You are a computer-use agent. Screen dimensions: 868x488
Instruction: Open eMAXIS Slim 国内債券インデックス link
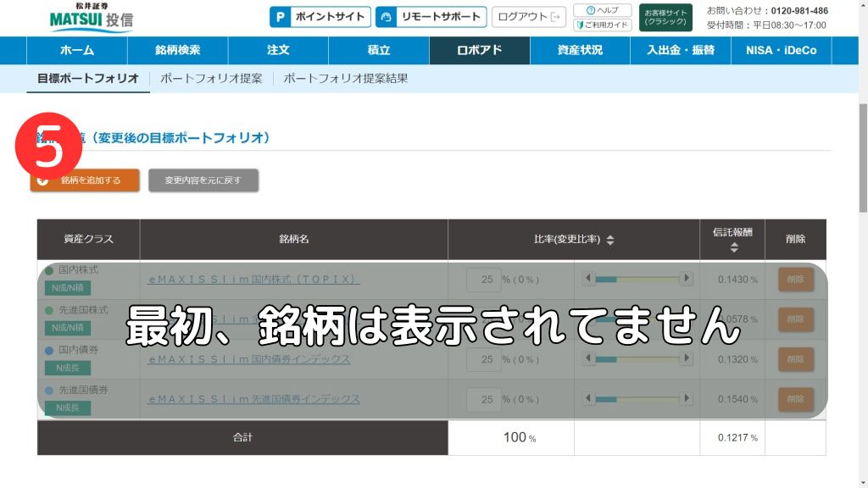point(249,359)
